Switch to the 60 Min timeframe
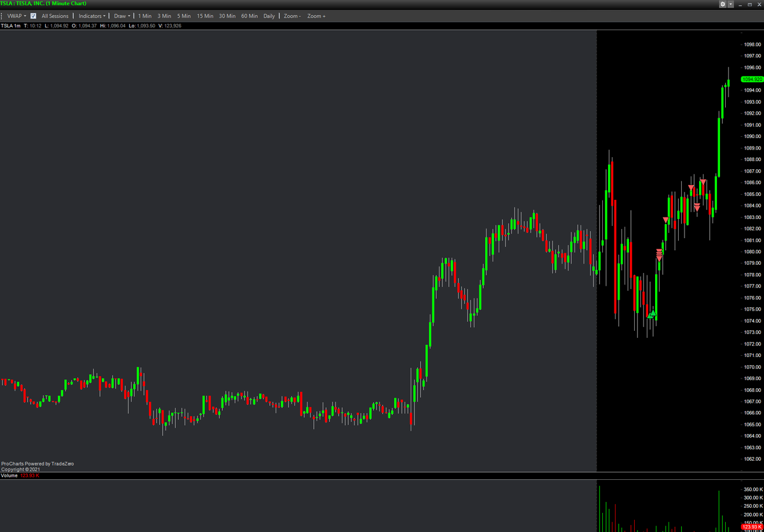Viewport: 764px width, 532px height. point(250,16)
